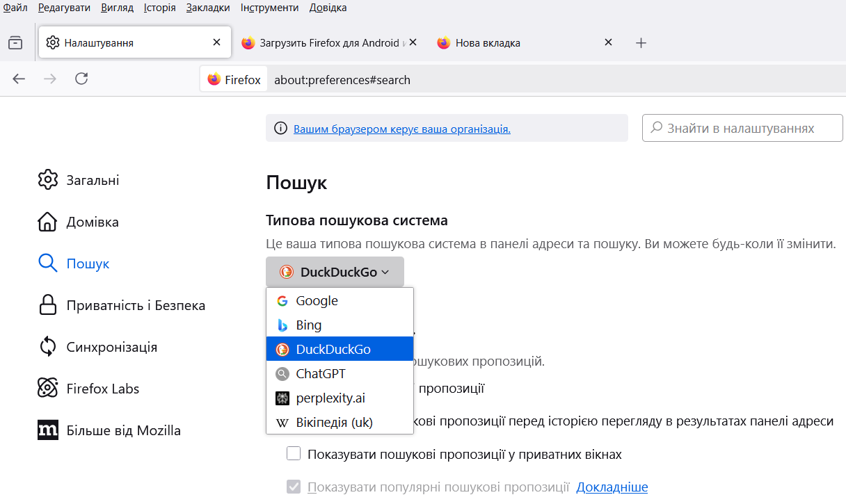Close the Налаштування tab
Viewport: 846px width, 504px height.
tap(216, 42)
